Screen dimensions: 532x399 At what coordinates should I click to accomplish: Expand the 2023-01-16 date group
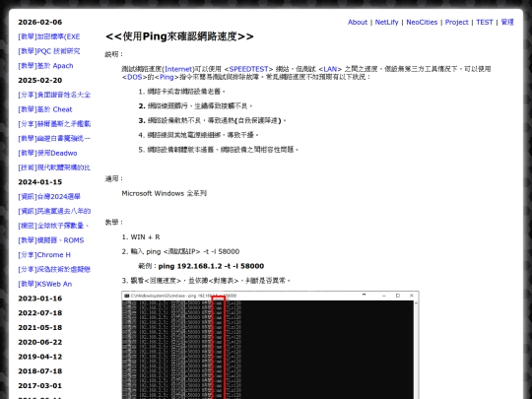[x=40, y=299]
